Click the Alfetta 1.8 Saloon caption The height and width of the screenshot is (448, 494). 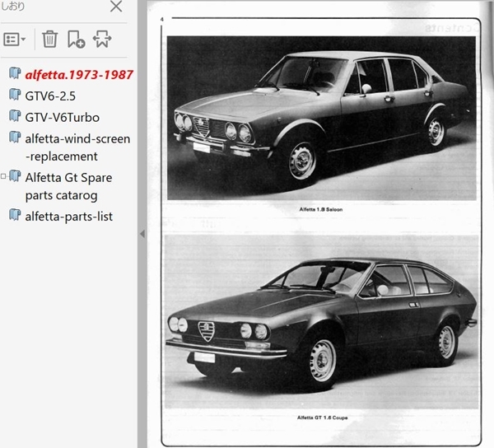click(321, 209)
